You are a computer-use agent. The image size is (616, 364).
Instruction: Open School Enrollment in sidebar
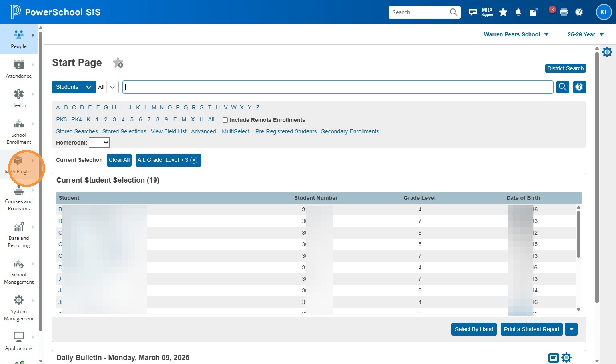[x=19, y=131]
